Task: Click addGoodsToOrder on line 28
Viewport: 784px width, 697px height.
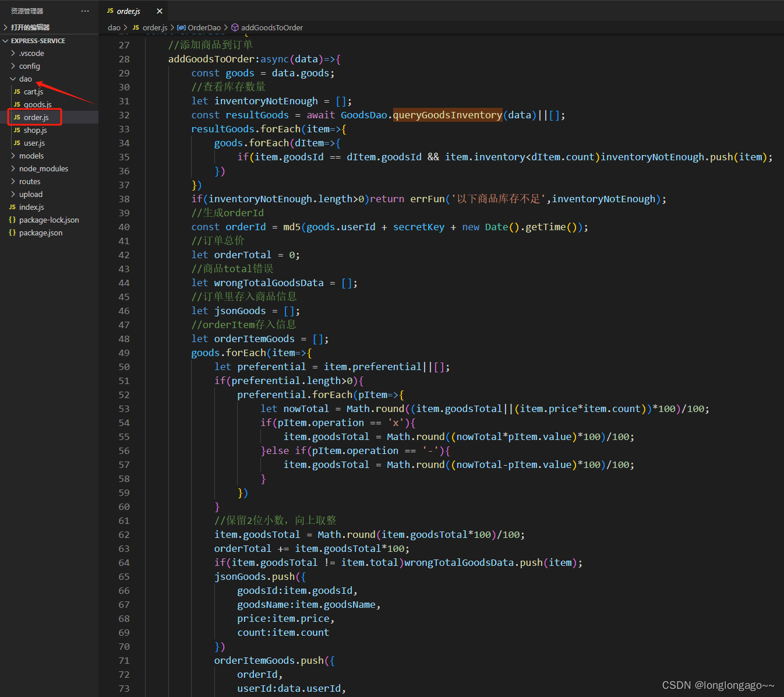Action: coord(211,59)
